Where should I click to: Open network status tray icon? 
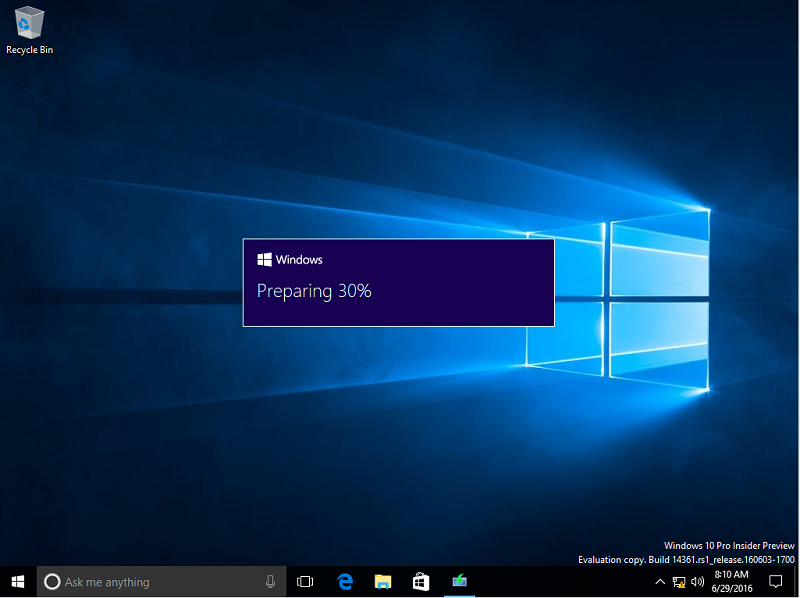679,582
